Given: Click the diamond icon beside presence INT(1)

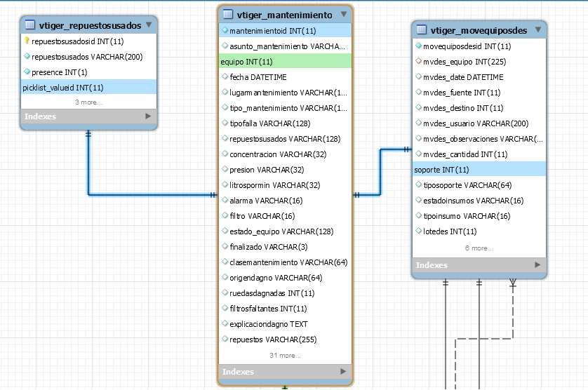Looking at the screenshot, I should (x=27, y=72).
